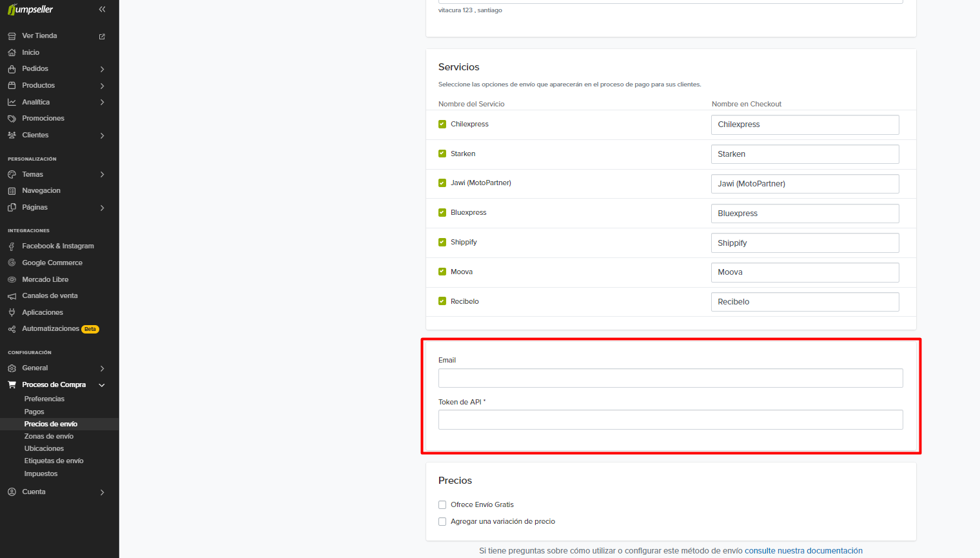Click the Mercado Libre icon
The height and width of the screenshot is (558, 980).
click(12, 280)
